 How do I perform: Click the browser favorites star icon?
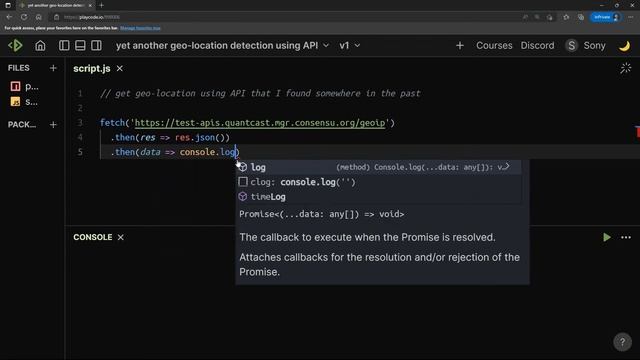coord(566,17)
